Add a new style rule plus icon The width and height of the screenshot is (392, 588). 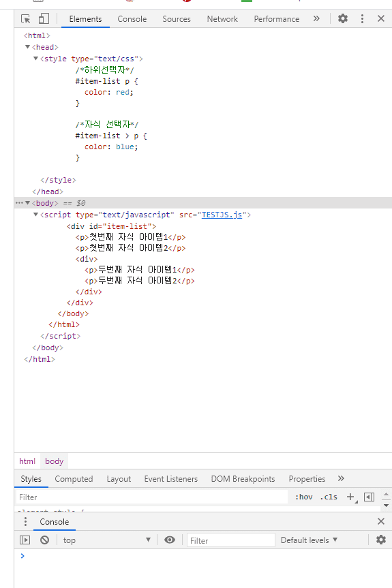(350, 497)
